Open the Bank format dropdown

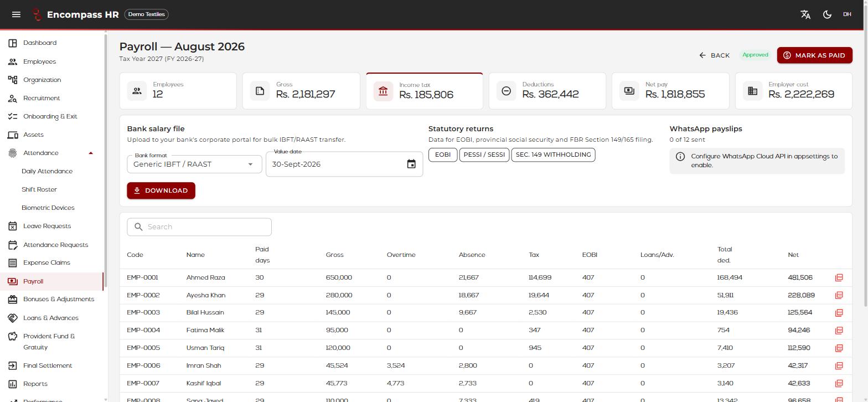[x=194, y=164]
